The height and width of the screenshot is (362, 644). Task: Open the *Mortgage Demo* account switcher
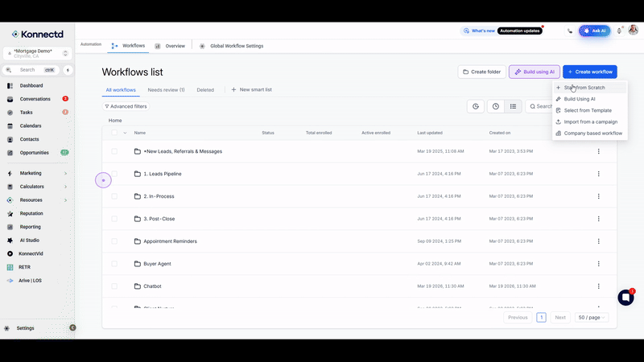click(37, 53)
